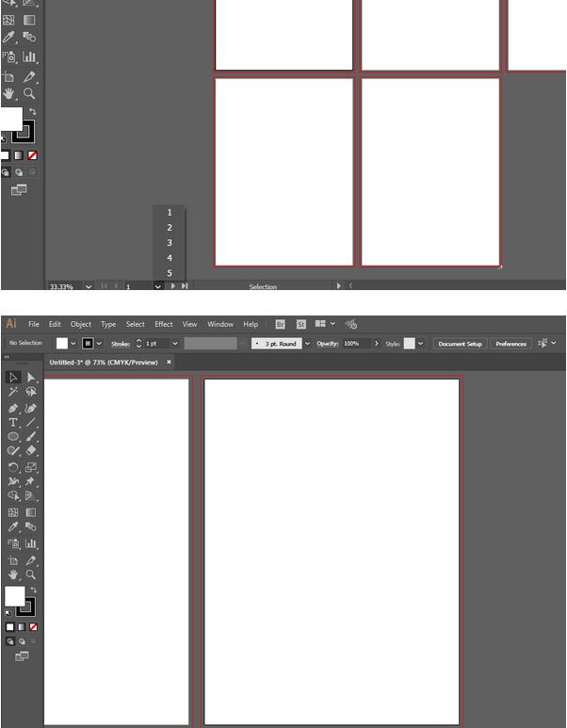
Task: Select the Selection tool in Untitled-3 window
Action: click(x=13, y=377)
